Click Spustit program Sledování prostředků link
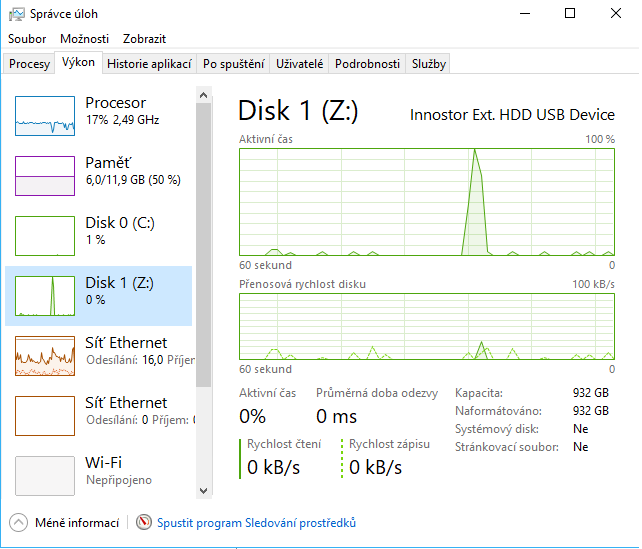 coord(258,522)
